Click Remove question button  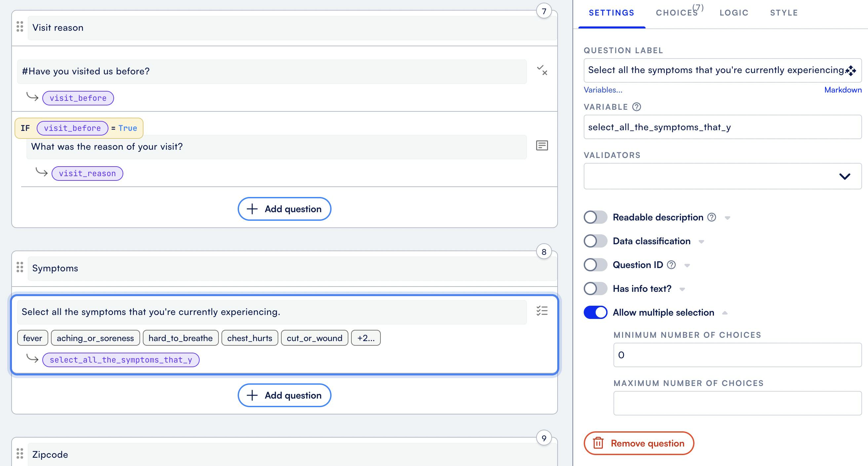[639, 443]
